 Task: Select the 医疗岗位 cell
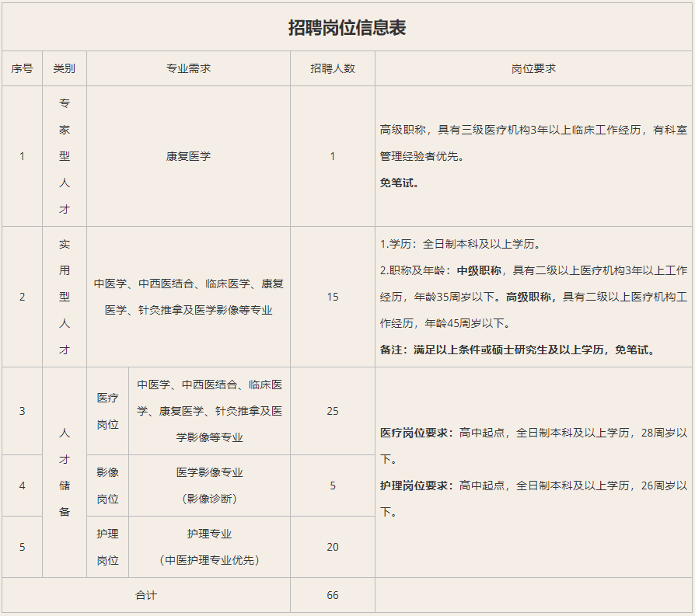107,411
